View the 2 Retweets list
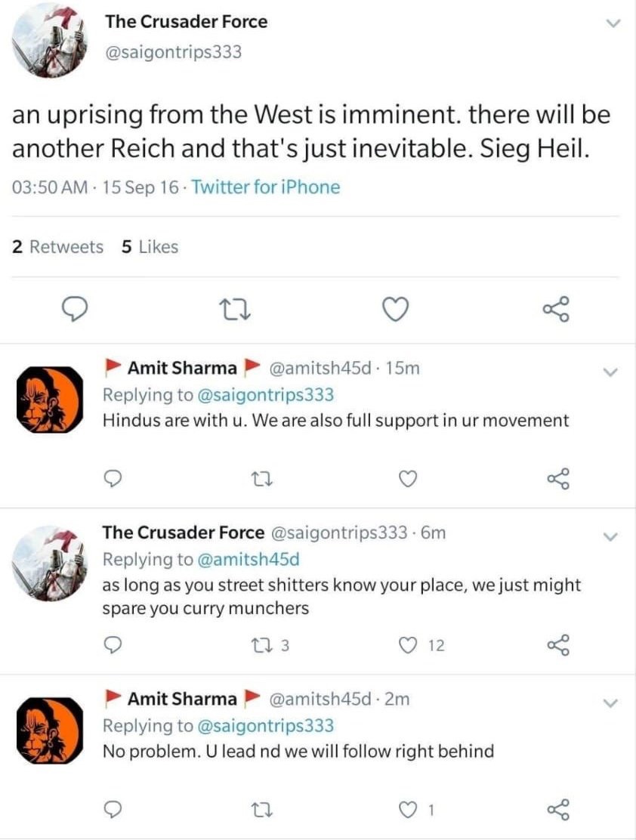 point(58,247)
